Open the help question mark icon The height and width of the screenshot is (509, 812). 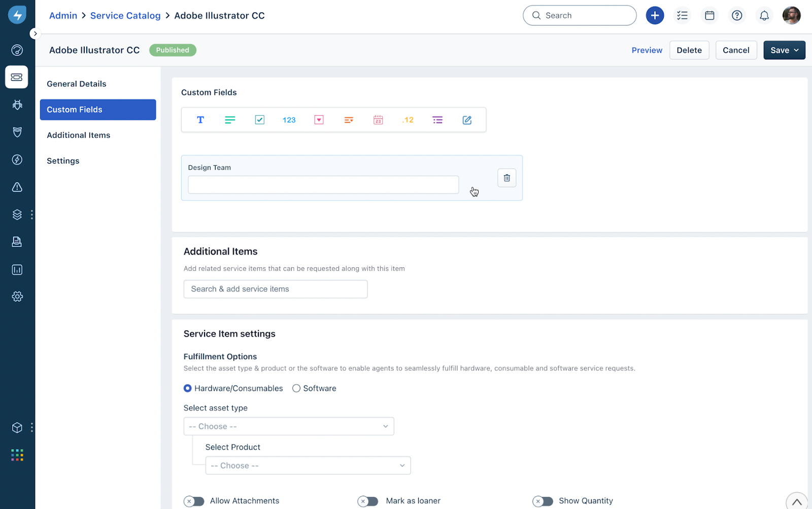[737, 15]
